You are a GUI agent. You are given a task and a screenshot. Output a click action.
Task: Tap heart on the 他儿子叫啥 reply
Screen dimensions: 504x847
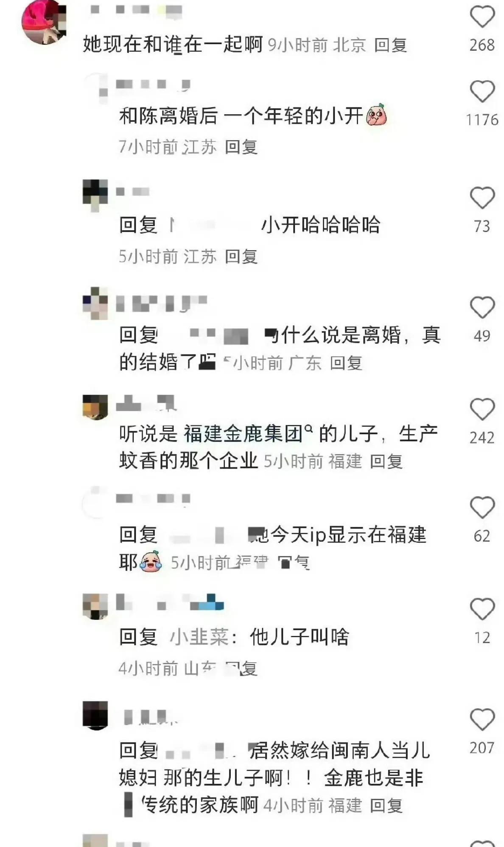(x=482, y=609)
